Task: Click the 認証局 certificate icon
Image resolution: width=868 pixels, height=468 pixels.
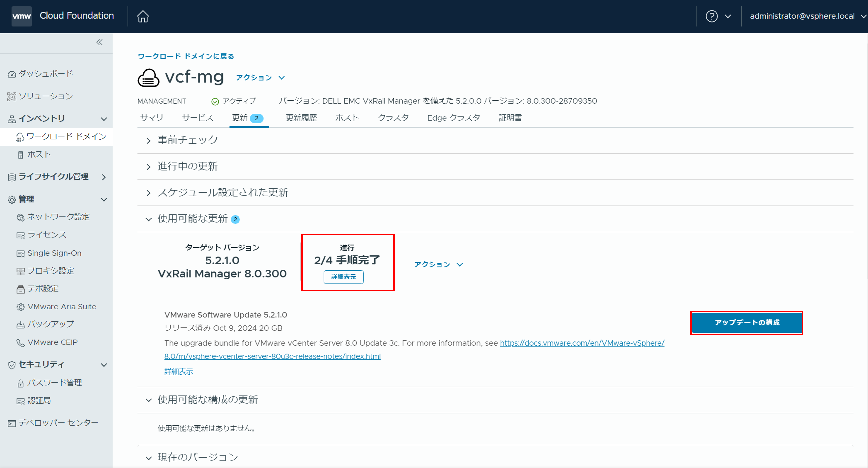Action: tap(21, 401)
